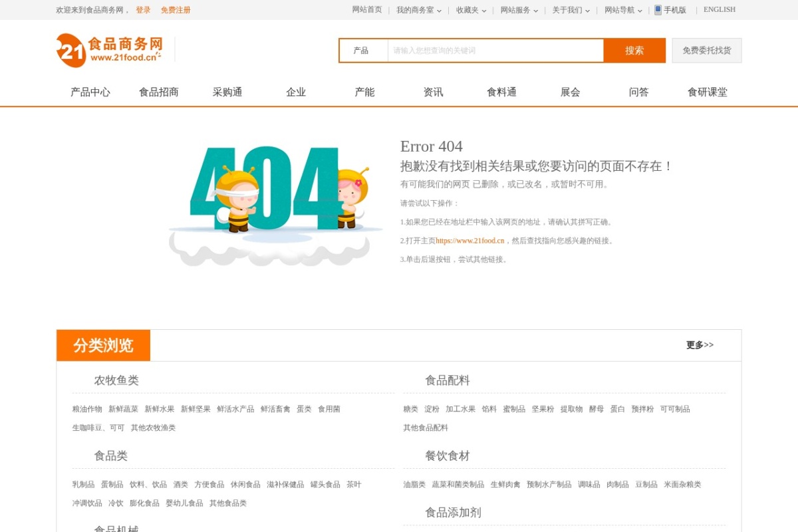Viewport: 798px width, 532px height.
Task: Open 加工水果 category link
Action: coord(460,409)
